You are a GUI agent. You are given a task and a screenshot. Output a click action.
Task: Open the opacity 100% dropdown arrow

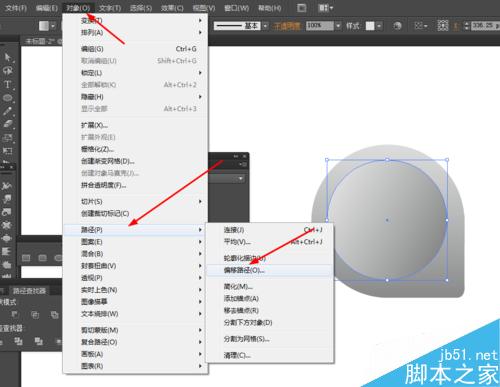(338, 26)
